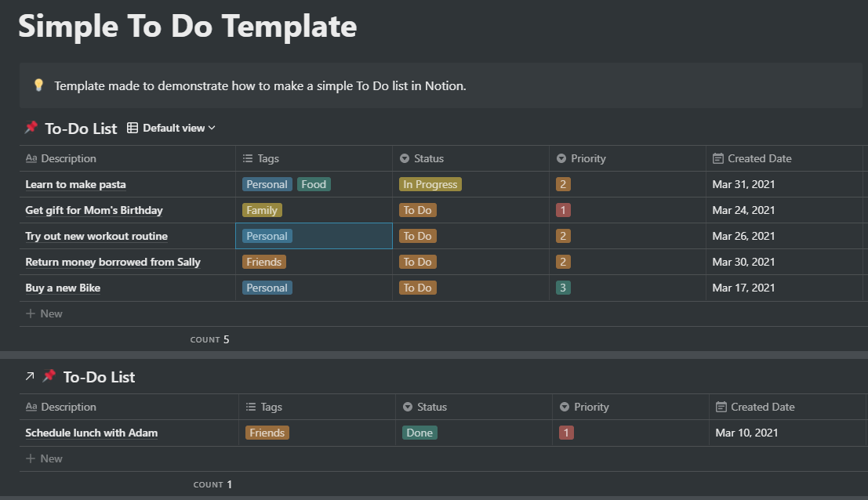The width and height of the screenshot is (868, 500).
Task: Open the Status column header in second table
Action: point(431,407)
